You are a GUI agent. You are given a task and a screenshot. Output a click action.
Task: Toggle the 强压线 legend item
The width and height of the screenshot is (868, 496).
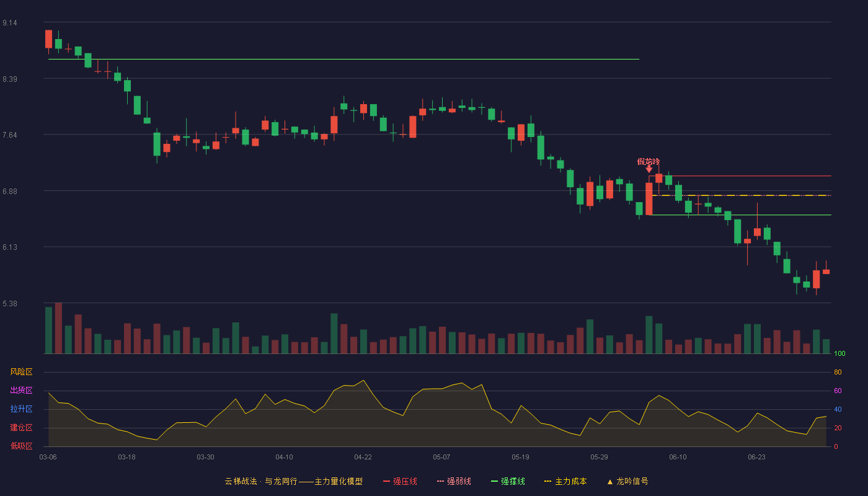[400, 481]
